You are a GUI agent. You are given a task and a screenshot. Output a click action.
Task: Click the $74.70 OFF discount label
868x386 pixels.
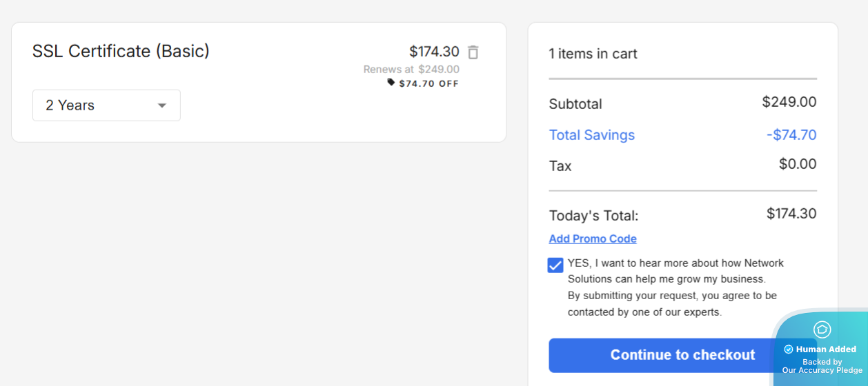click(x=428, y=84)
